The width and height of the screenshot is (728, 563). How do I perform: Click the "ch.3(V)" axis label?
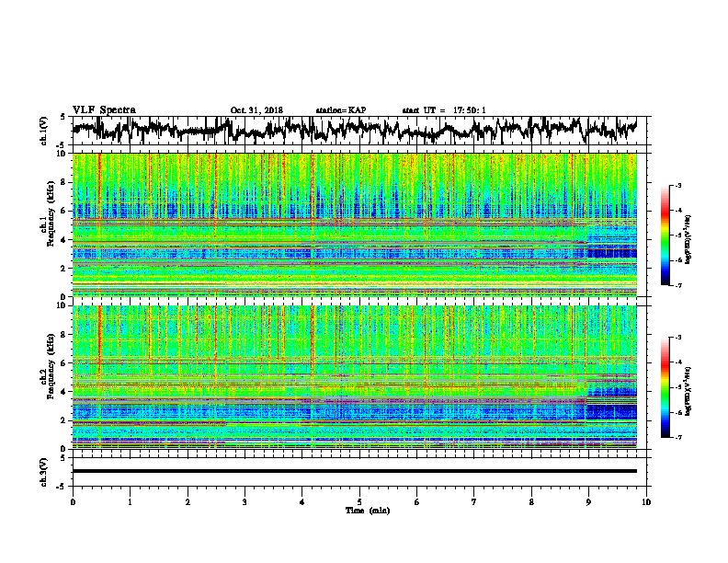click(44, 472)
